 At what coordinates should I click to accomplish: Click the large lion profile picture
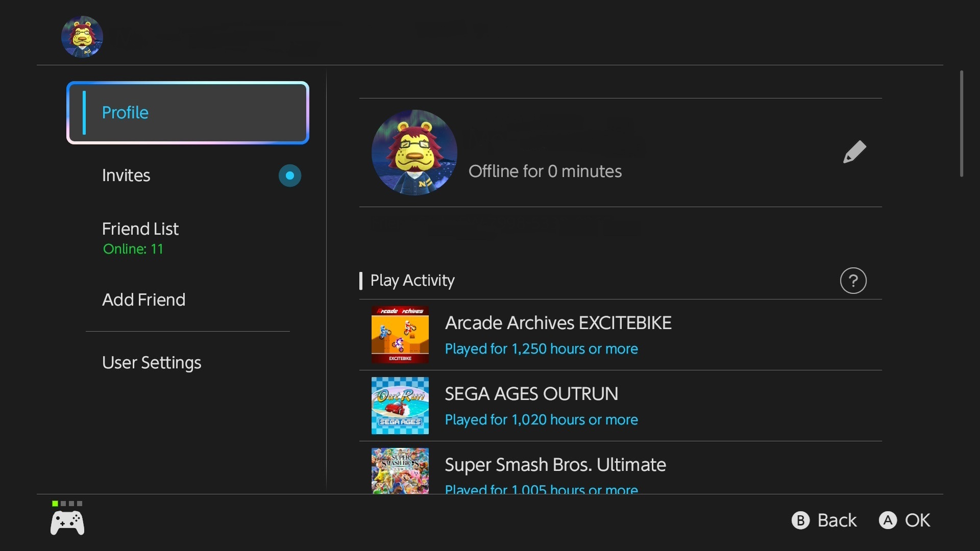point(414,152)
